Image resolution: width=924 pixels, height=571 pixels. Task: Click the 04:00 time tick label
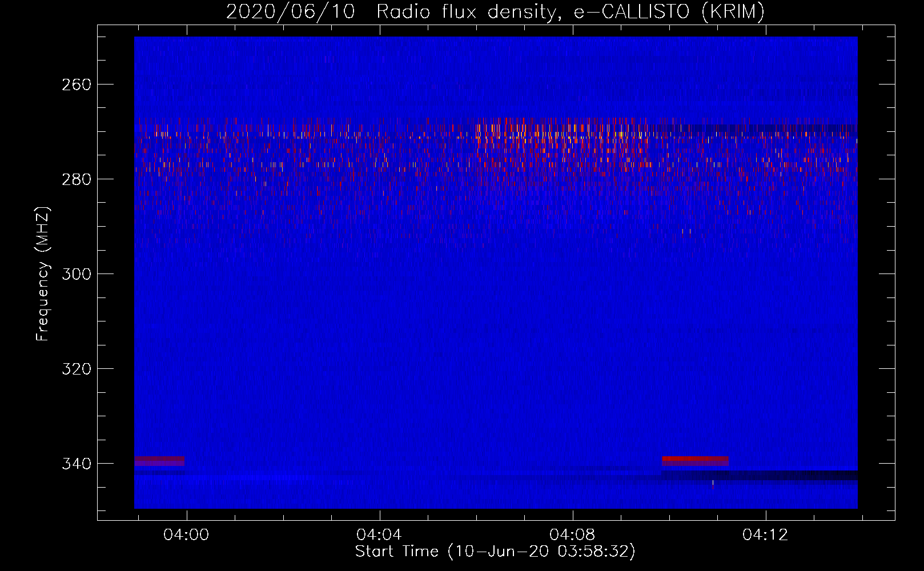point(186,535)
